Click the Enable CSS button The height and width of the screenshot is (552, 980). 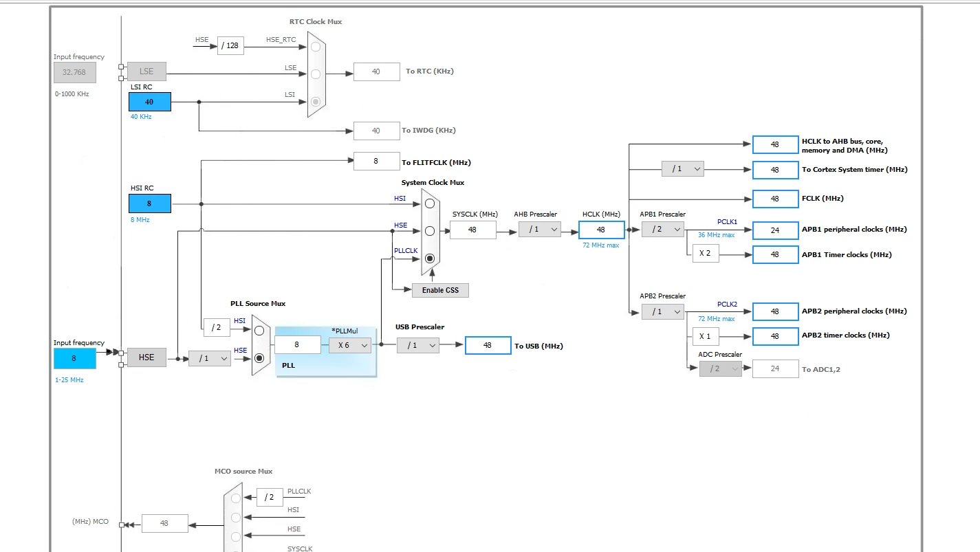click(440, 290)
